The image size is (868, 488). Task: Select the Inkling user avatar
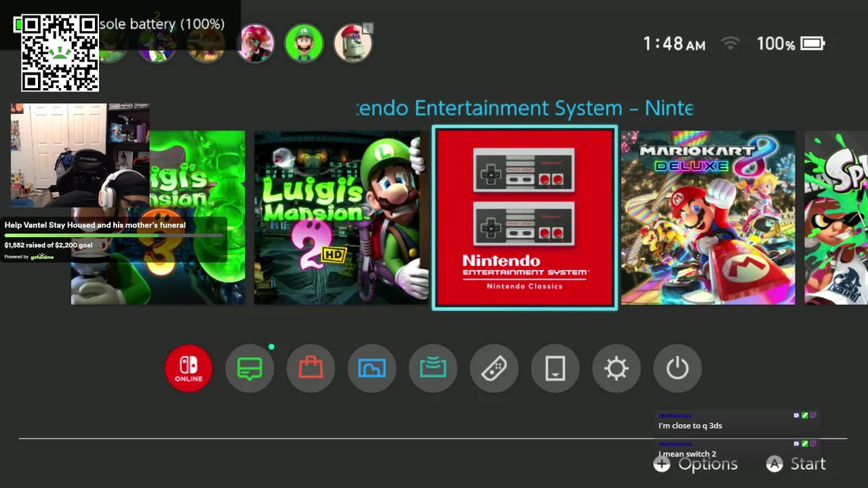coord(256,43)
